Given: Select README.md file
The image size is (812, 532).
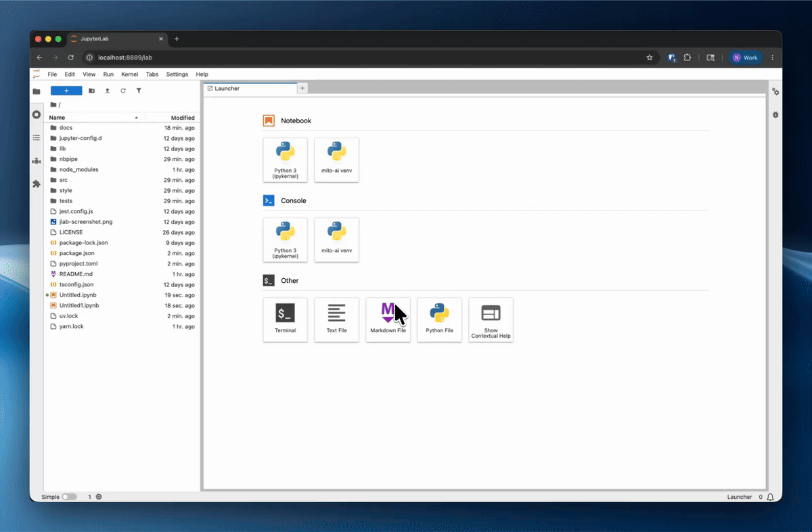Looking at the screenshot, I should click(x=122, y=274).
